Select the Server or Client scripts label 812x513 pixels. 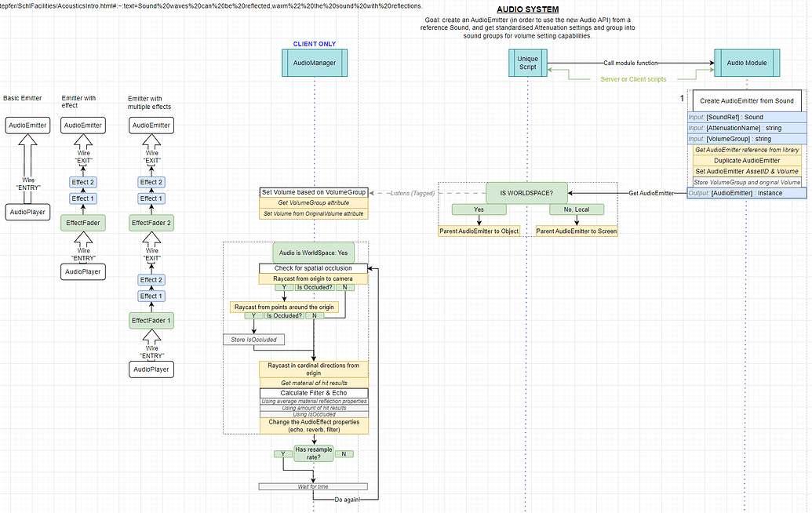633,79
